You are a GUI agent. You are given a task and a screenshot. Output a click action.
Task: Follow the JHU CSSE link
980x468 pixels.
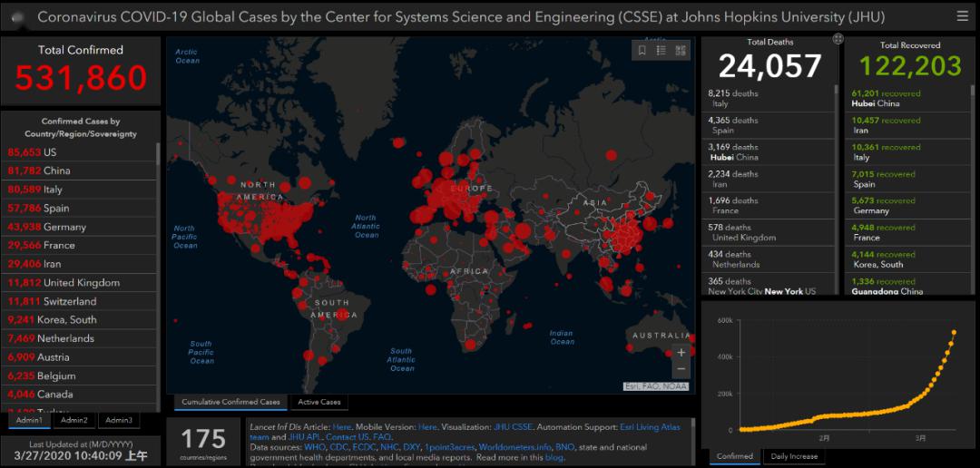pyautogui.click(x=513, y=427)
